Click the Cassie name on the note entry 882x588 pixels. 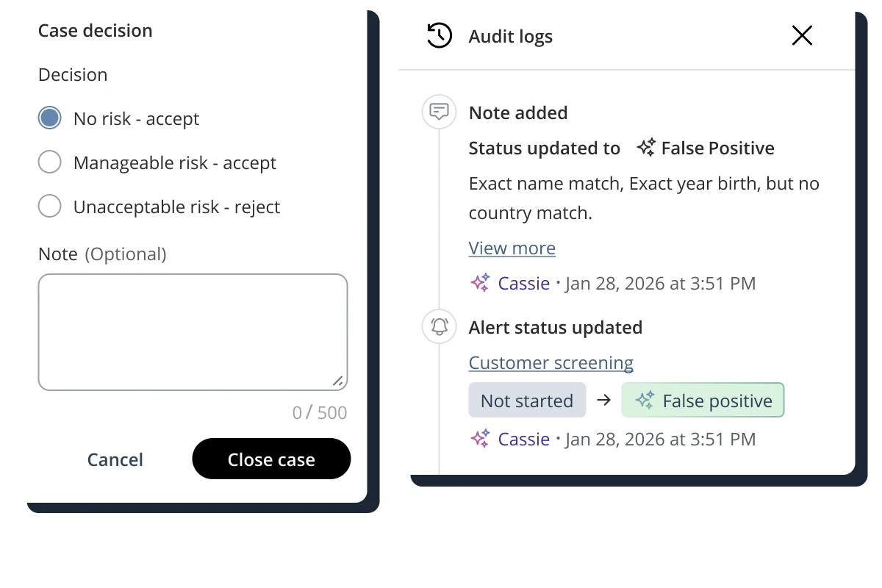pos(523,283)
